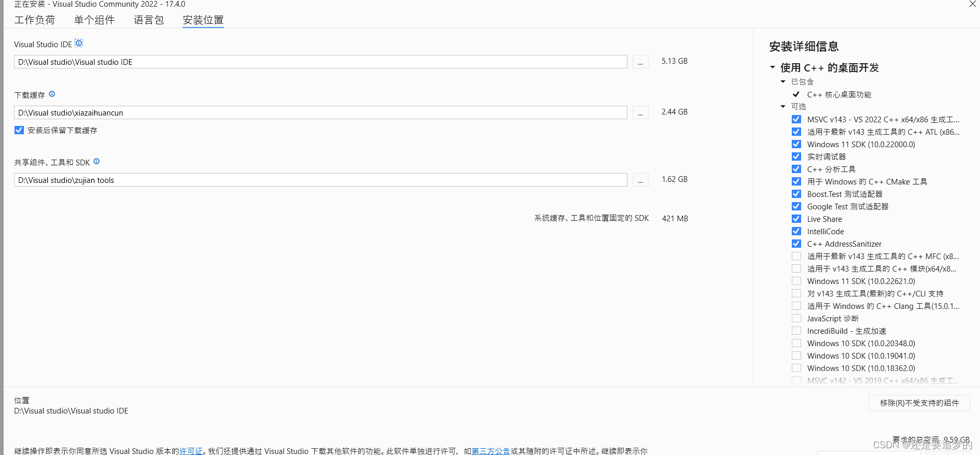This screenshot has width=980, height=455.
Task: Click the 1.62 GB shared components size
Action: click(675, 179)
